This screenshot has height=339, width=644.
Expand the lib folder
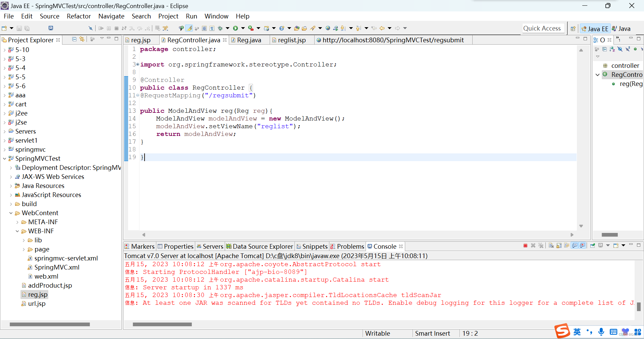click(x=23, y=240)
